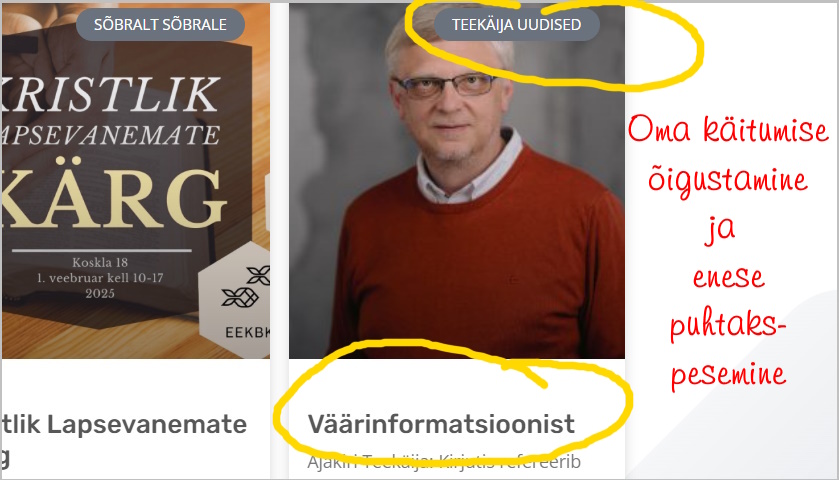Click the red 'ja' annotation word
Image resolution: width=839 pixels, height=480 pixels.
720,229
